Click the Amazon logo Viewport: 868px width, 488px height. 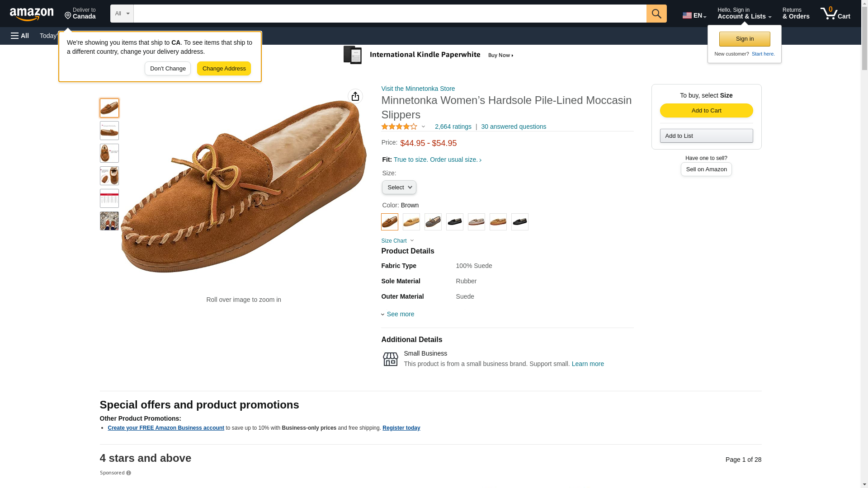(x=32, y=14)
